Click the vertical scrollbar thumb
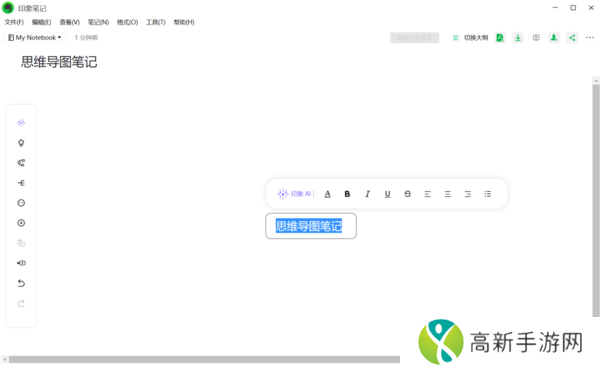The image size is (600, 367). point(596,201)
